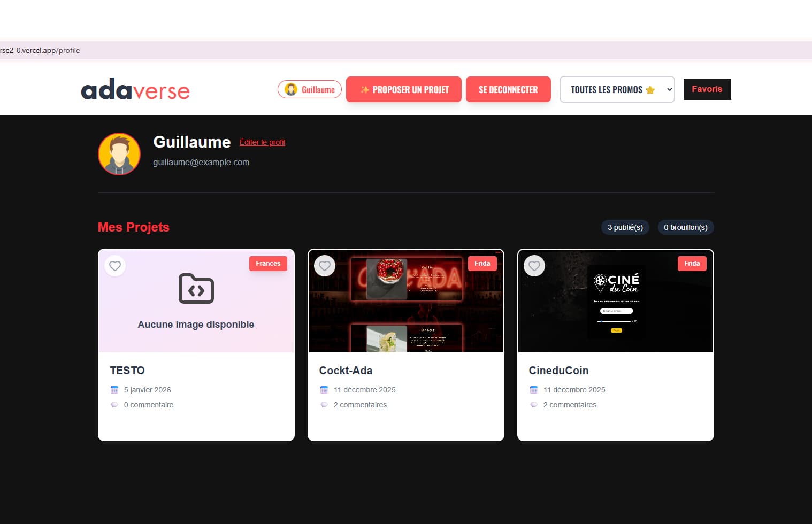The image size is (812, 524).
Task: Click the comment bubble icon under Cockt-Ada
Action: [324, 405]
